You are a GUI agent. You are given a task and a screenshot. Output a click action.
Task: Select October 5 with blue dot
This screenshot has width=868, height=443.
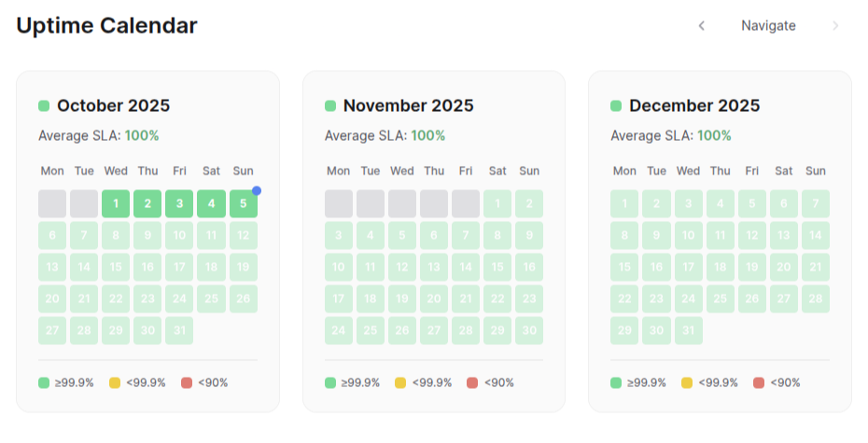[243, 203]
